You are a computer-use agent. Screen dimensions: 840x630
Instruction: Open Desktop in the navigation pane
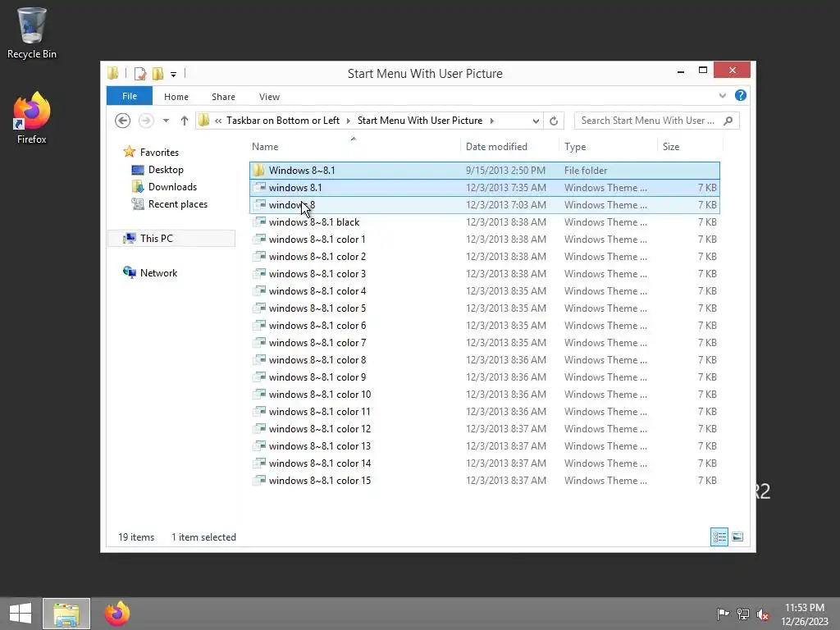tap(166, 170)
